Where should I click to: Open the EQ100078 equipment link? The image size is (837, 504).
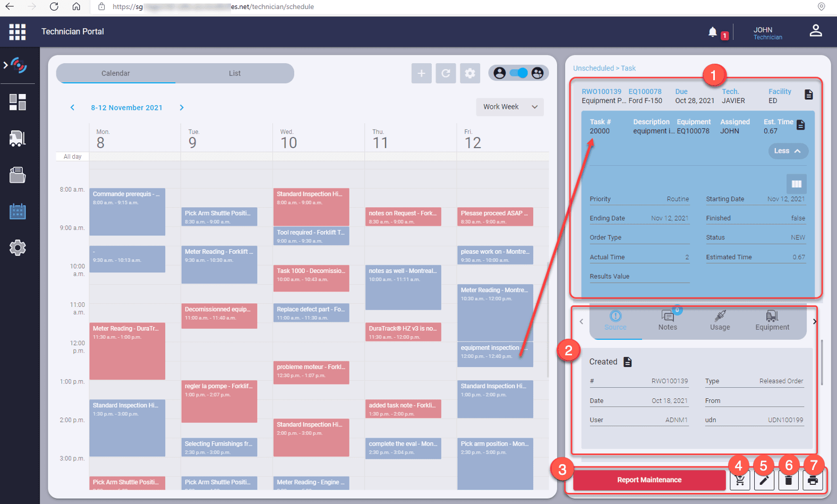pos(645,91)
